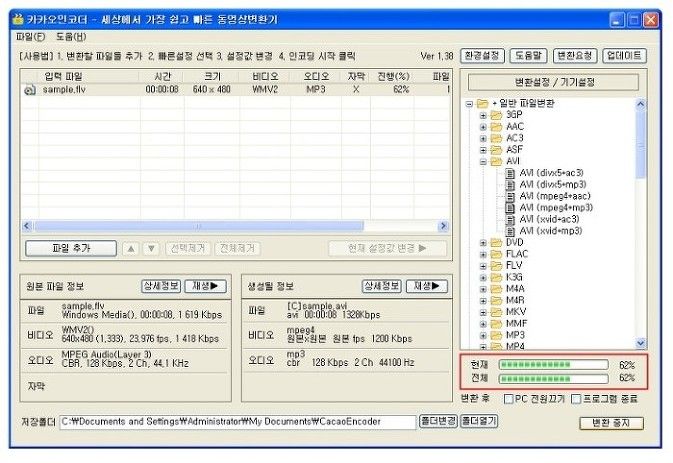Expand the ASF folder node

pos(483,150)
